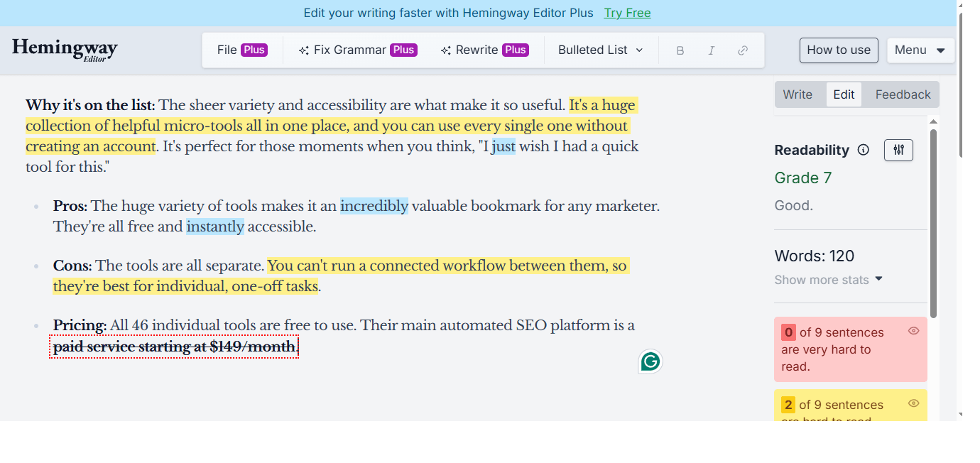
Task: Click the green Grammarly icon
Action: (x=650, y=361)
